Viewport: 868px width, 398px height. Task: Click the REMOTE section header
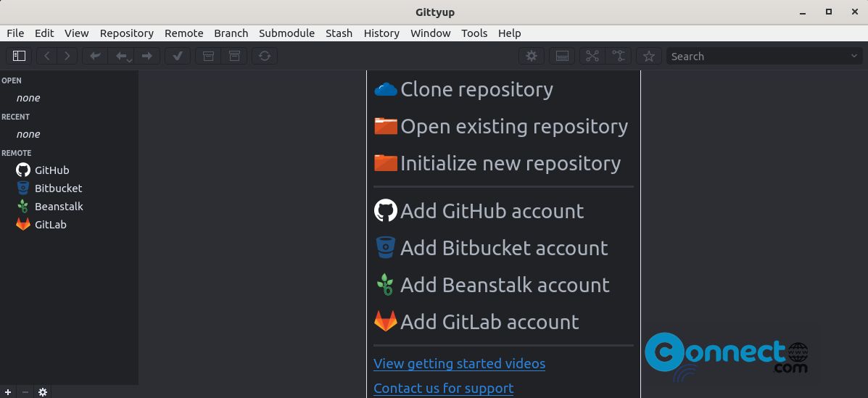16,153
